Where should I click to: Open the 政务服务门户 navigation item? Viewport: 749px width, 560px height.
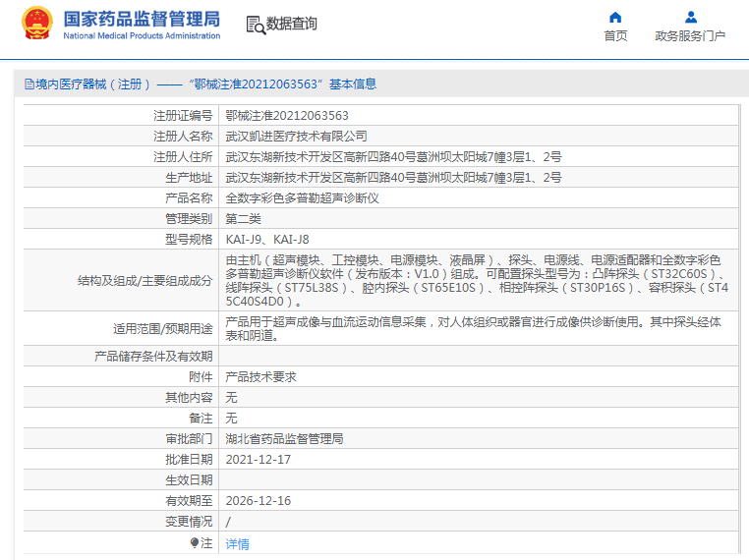click(690, 36)
